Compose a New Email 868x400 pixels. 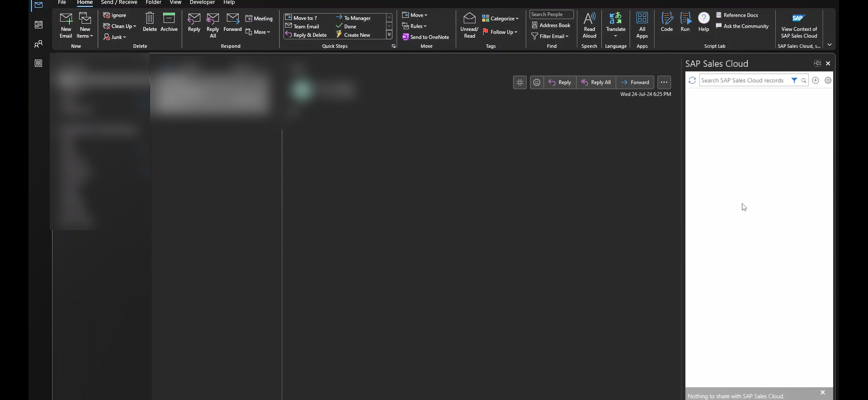click(66, 26)
